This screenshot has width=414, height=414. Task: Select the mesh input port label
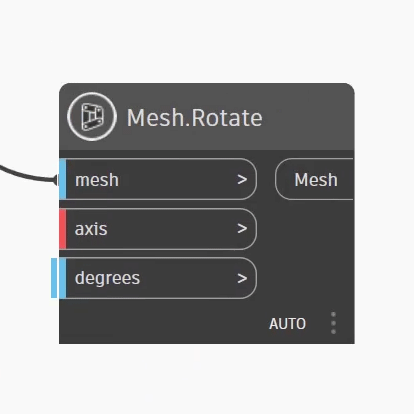97,180
